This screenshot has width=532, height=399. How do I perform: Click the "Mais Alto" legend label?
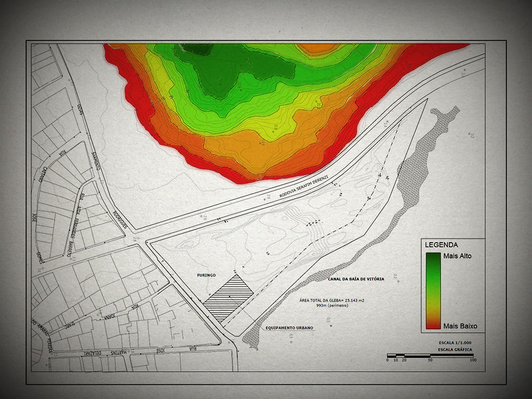point(457,256)
